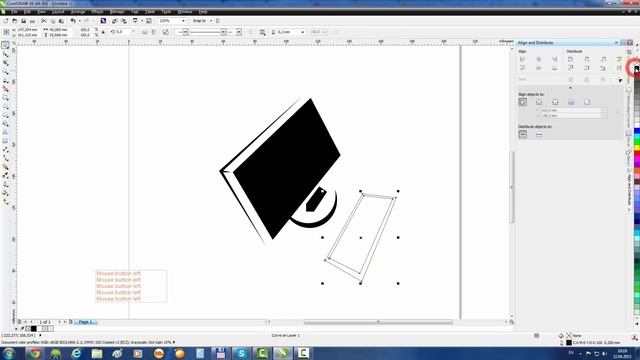Click the Import icon in standard toolbar
Image resolution: width=640 pixels, height=360 pixels.
[115, 21]
